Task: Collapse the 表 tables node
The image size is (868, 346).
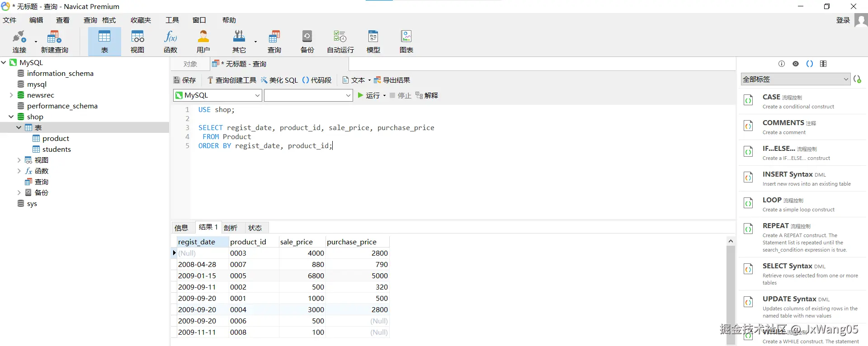Action: pyautogui.click(x=19, y=127)
